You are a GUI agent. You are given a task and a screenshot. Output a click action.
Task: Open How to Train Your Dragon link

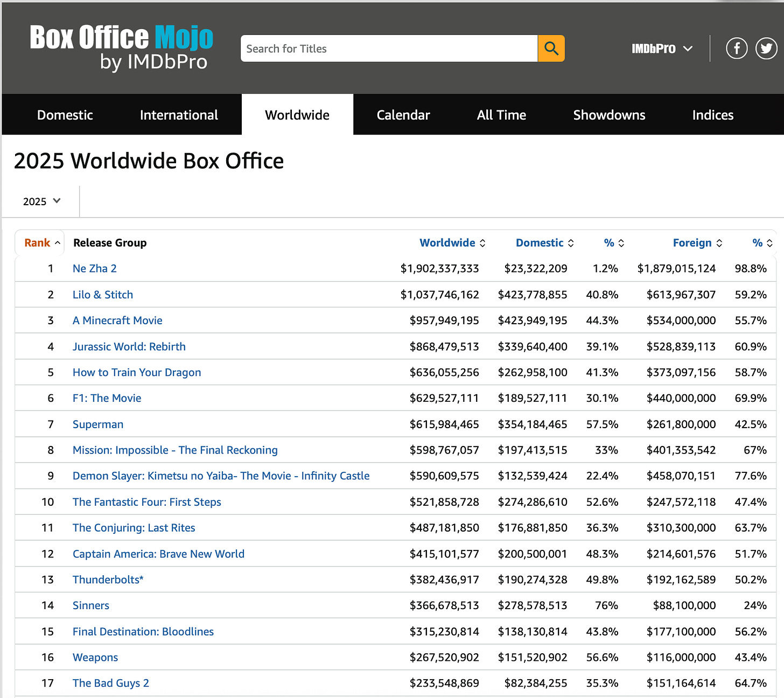click(x=137, y=372)
